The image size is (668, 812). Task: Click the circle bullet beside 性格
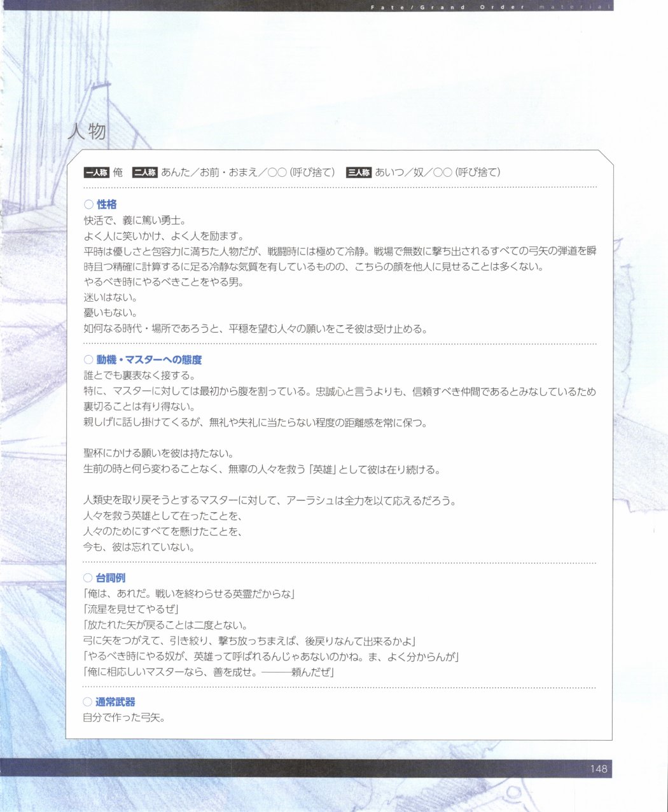pos(88,205)
